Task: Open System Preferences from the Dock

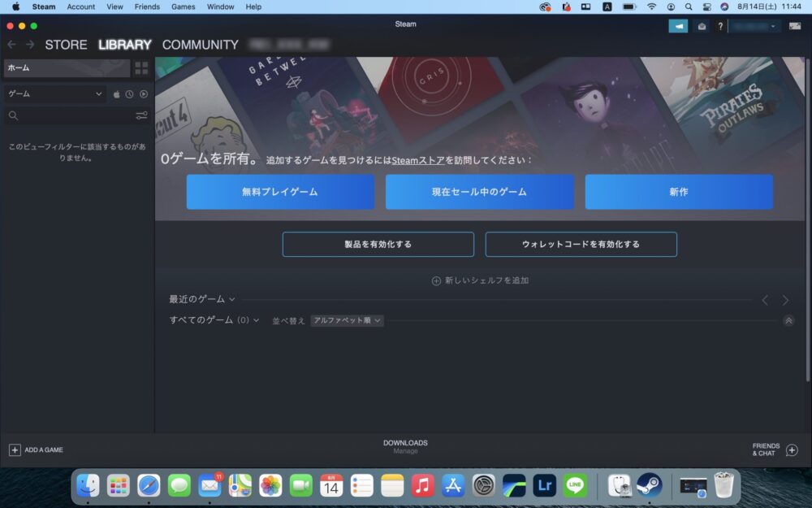Action: click(484, 486)
